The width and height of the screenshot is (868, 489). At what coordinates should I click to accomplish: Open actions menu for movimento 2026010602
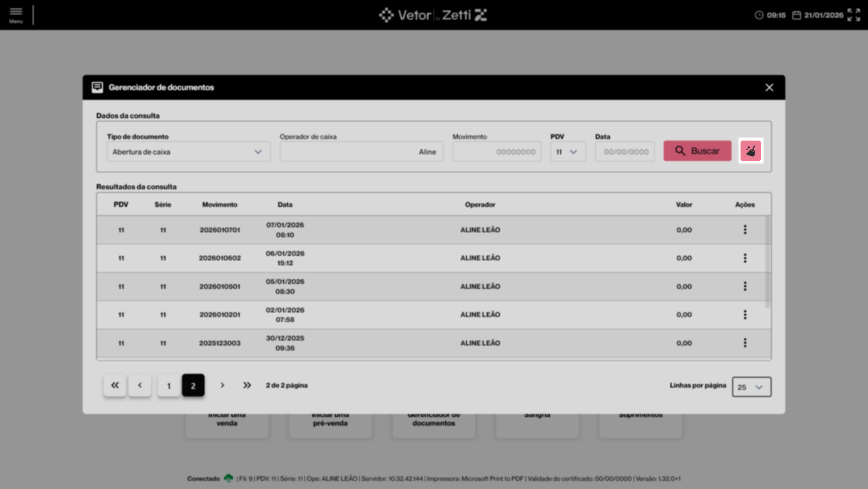(745, 258)
